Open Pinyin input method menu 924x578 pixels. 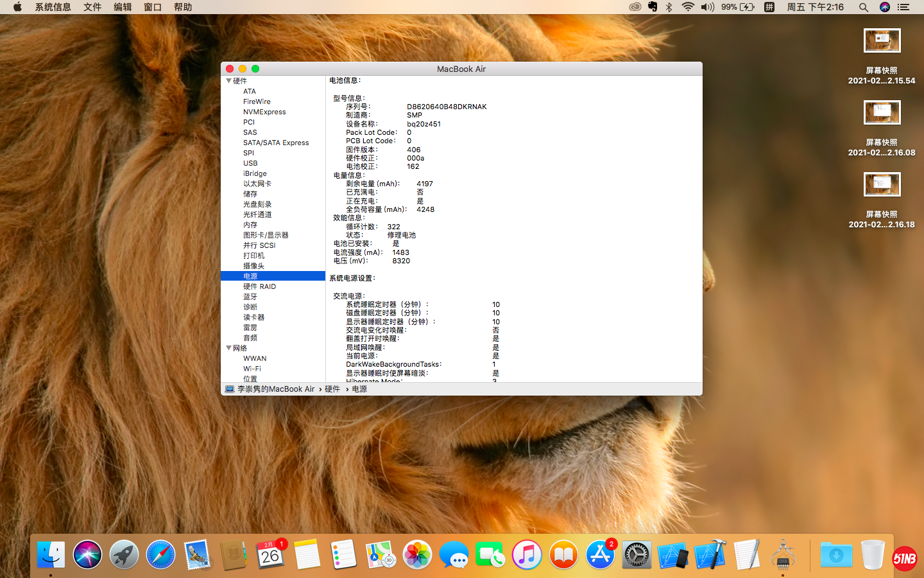[769, 7]
